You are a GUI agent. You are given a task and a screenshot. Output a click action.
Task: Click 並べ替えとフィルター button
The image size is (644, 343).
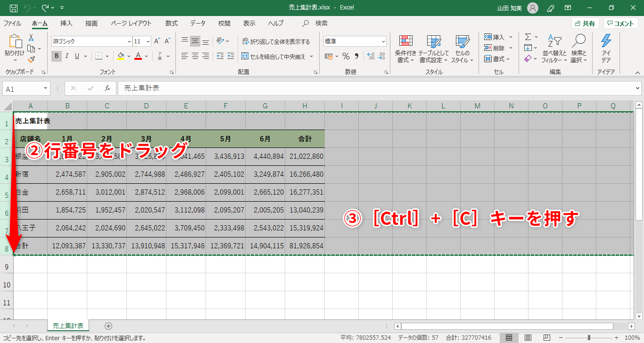pyautogui.click(x=554, y=49)
